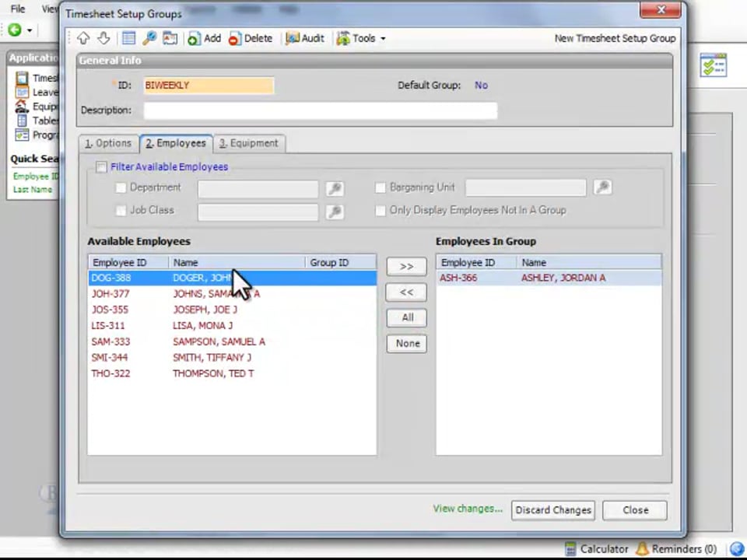Click the Job Class filter text field
The height and width of the screenshot is (560, 747).
(x=258, y=212)
